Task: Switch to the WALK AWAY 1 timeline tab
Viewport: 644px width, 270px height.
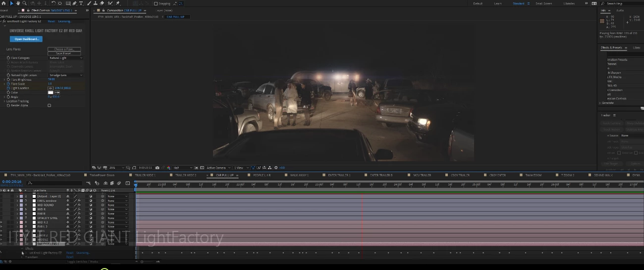Action: (299, 175)
